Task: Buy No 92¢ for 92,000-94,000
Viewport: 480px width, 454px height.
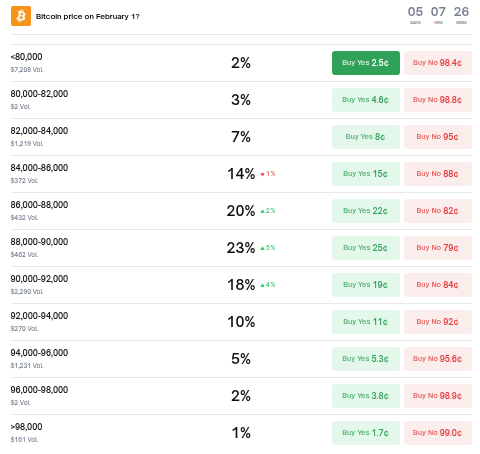Action: [438, 322]
